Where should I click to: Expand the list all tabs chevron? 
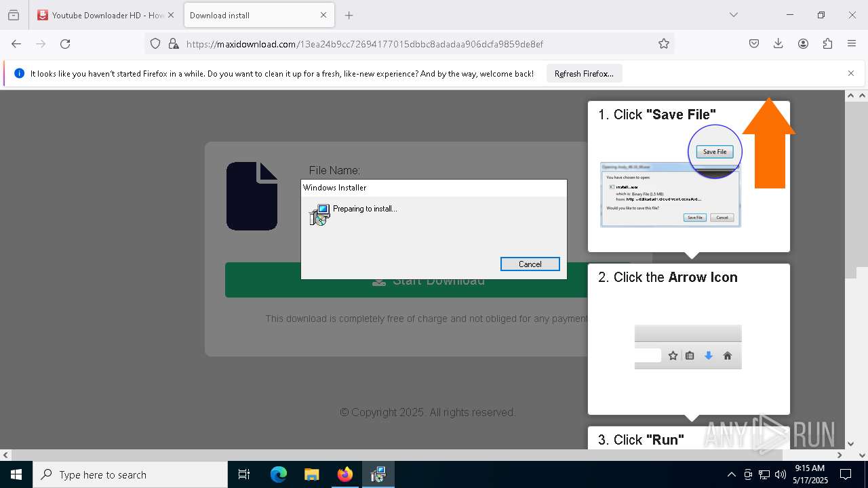[733, 15]
